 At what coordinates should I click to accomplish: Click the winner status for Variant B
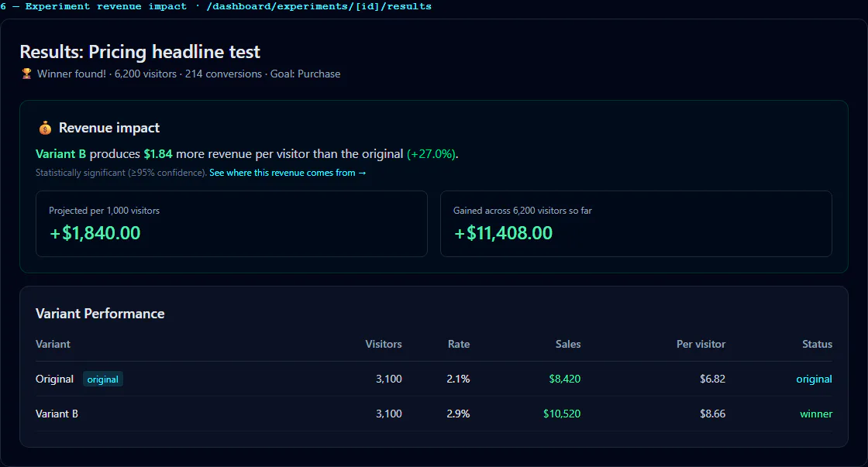point(816,414)
